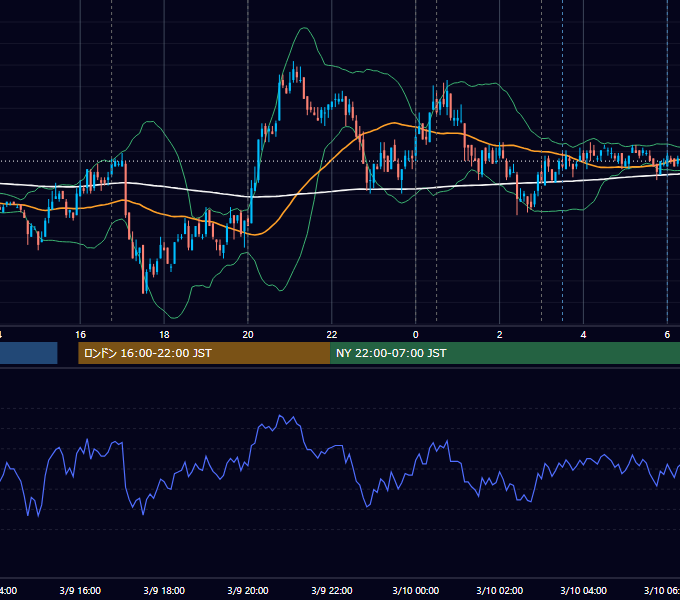This screenshot has width=680, height=600.
Task: Click the '16' hour label on the upper time axis
Action: (x=80, y=335)
